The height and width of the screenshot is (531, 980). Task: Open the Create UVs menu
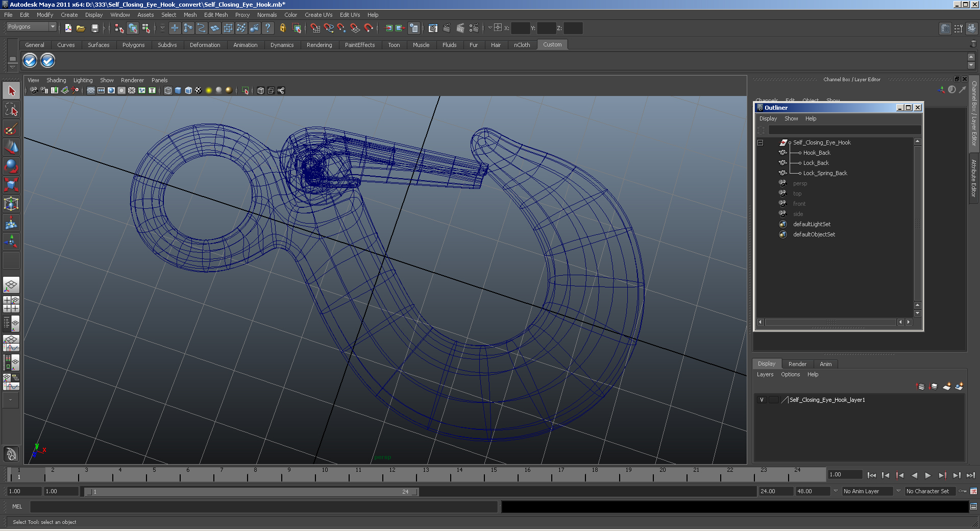[318, 15]
